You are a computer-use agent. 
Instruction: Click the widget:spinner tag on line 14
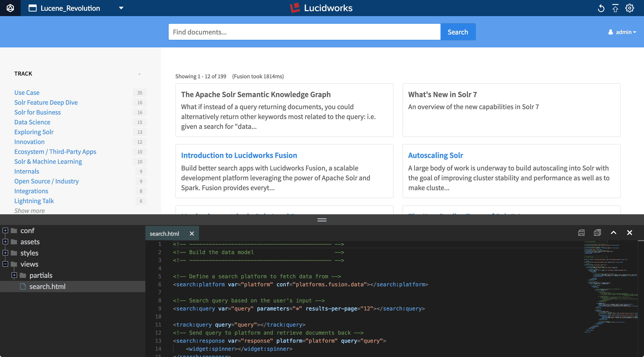coord(212,349)
